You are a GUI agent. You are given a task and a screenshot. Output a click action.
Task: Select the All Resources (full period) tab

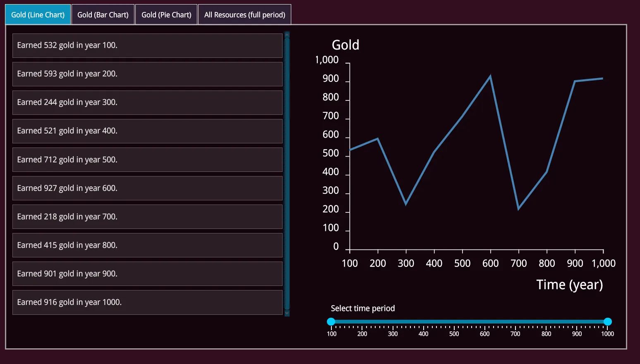pyautogui.click(x=244, y=15)
